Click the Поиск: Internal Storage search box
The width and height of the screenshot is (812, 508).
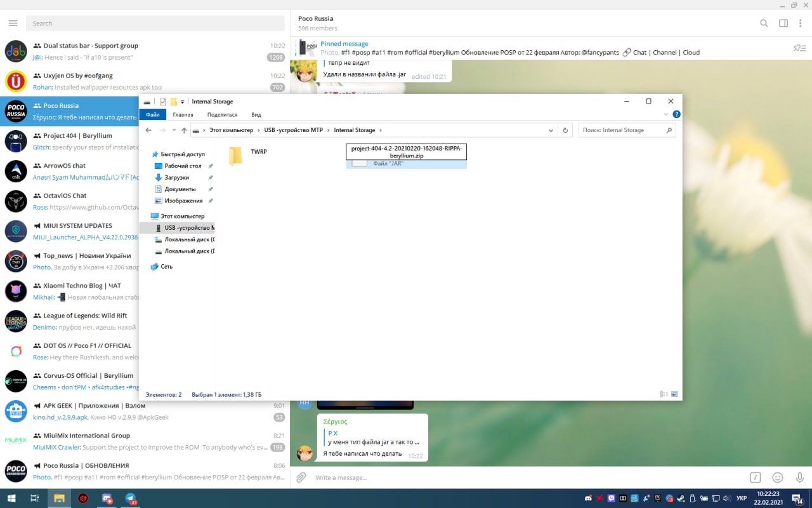[626, 130]
